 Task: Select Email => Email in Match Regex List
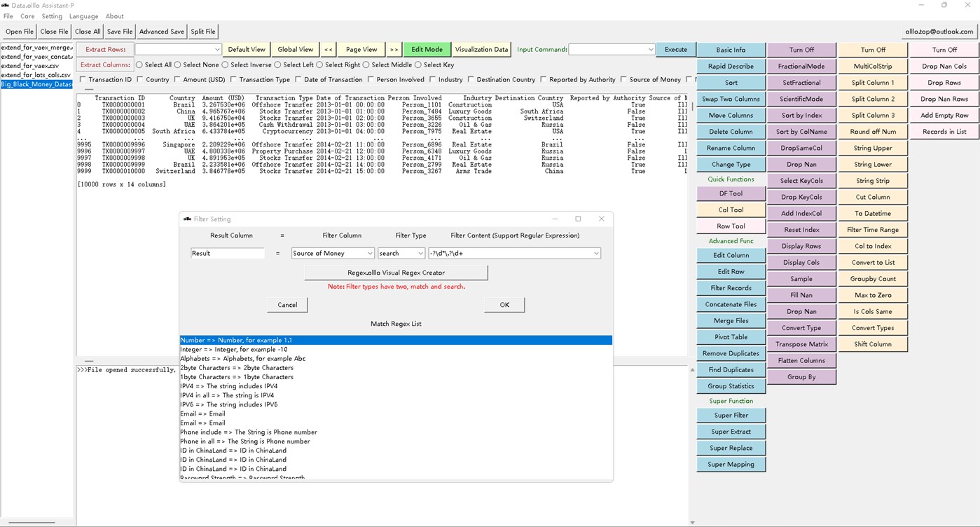(203, 413)
